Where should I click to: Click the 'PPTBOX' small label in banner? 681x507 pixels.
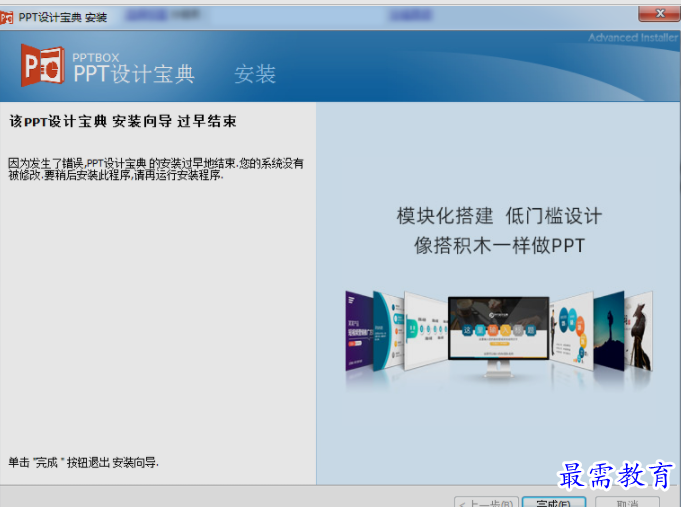(x=96, y=57)
